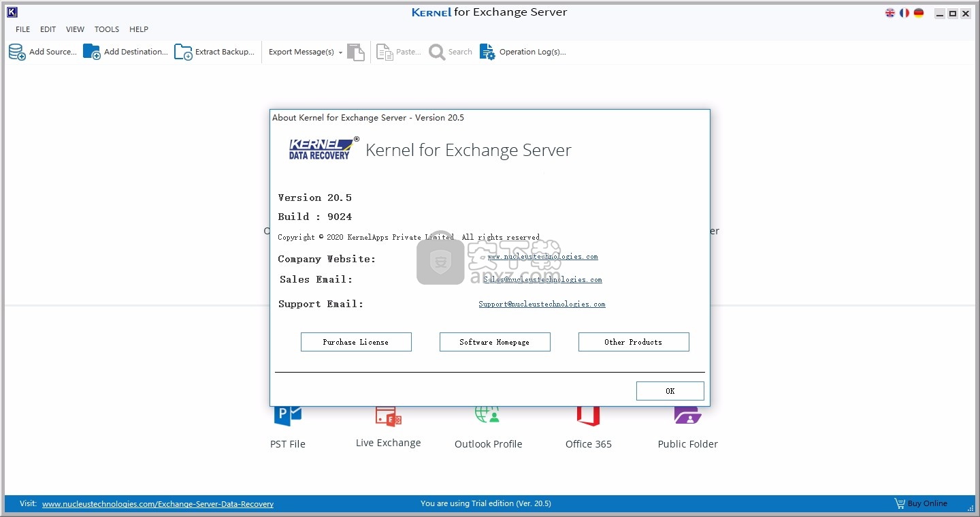Select the English UK flag language icon
This screenshot has height=517, width=980.
click(x=890, y=13)
